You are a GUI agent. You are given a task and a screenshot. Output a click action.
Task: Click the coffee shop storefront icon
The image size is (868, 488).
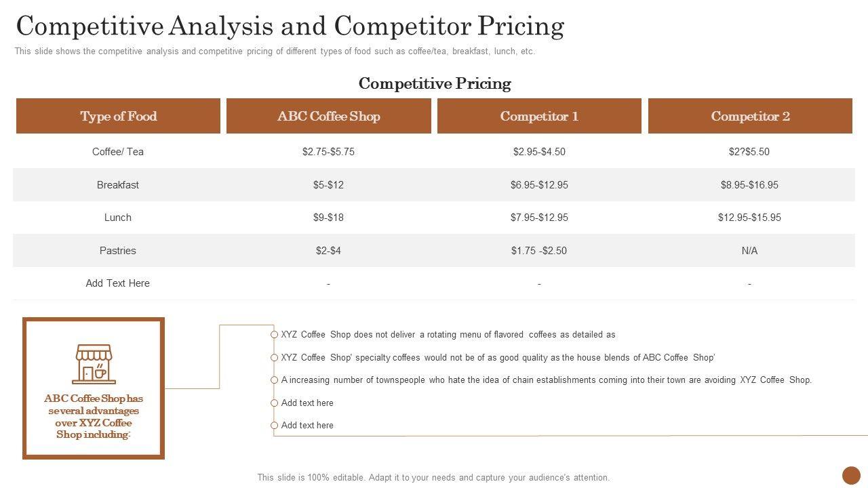(x=94, y=364)
